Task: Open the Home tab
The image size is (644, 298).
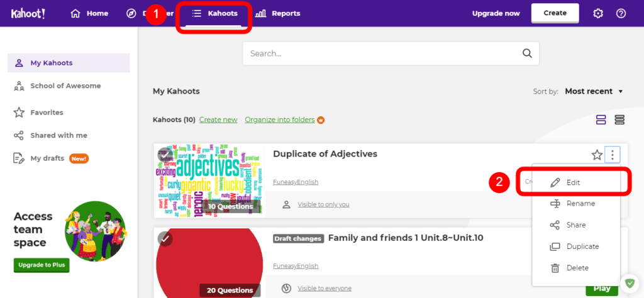Action: point(89,14)
